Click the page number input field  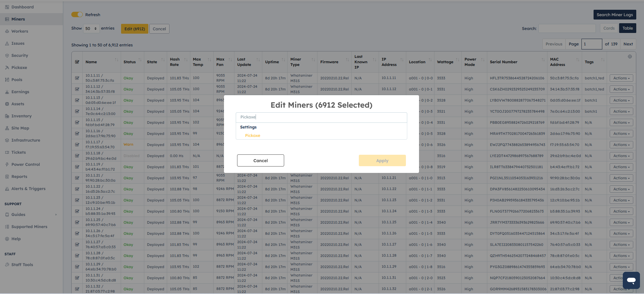(592, 44)
